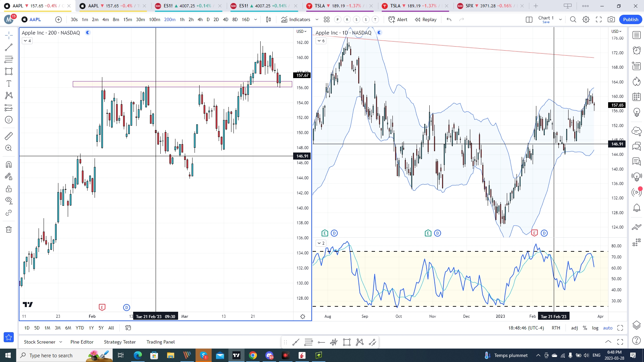The image size is (644, 362).
Task: Set date range to YTD
Action: (x=80, y=328)
